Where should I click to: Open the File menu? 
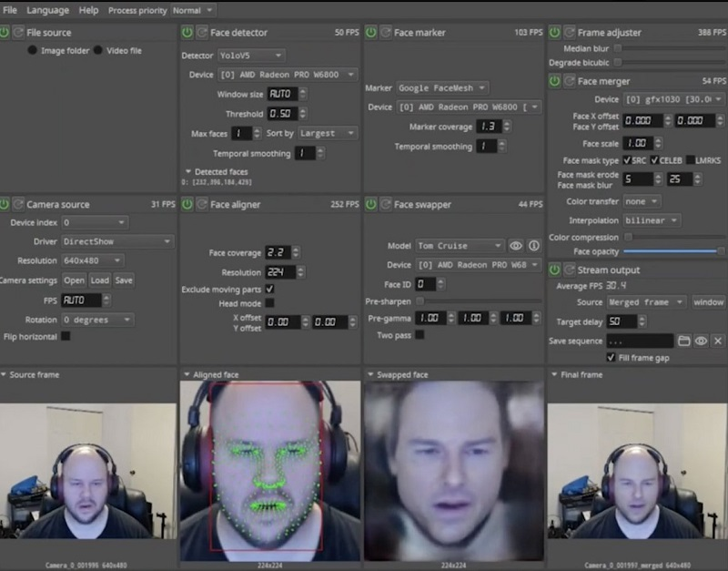point(9,10)
